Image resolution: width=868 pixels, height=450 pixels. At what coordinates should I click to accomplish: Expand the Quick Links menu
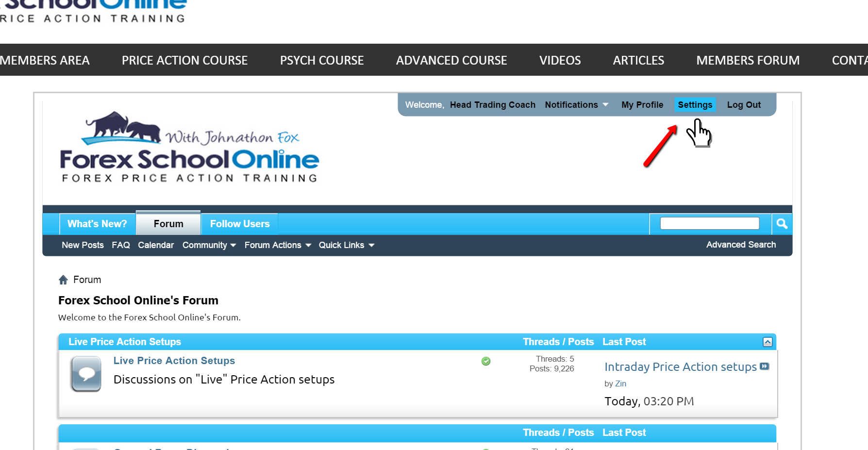pyautogui.click(x=347, y=245)
